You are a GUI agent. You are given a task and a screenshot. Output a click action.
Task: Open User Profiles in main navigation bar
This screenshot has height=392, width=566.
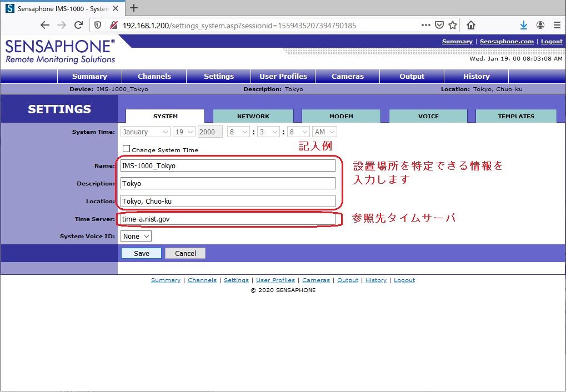pyautogui.click(x=283, y=76)
